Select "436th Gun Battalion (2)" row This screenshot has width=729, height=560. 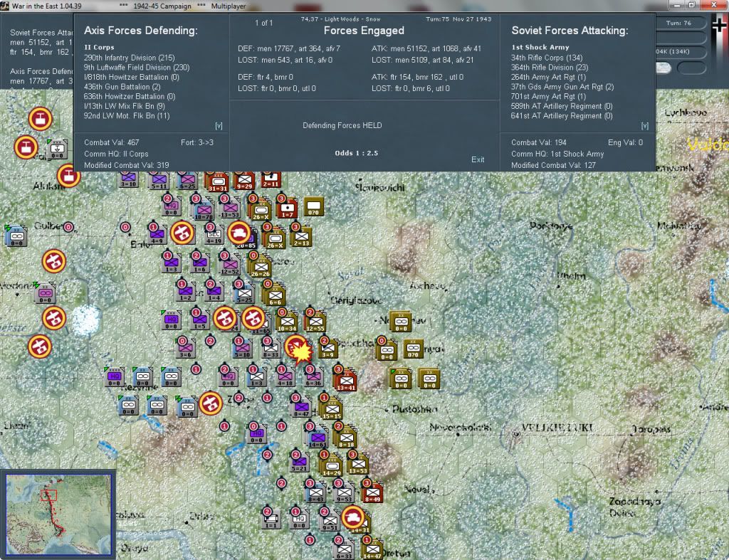point(122,86)
